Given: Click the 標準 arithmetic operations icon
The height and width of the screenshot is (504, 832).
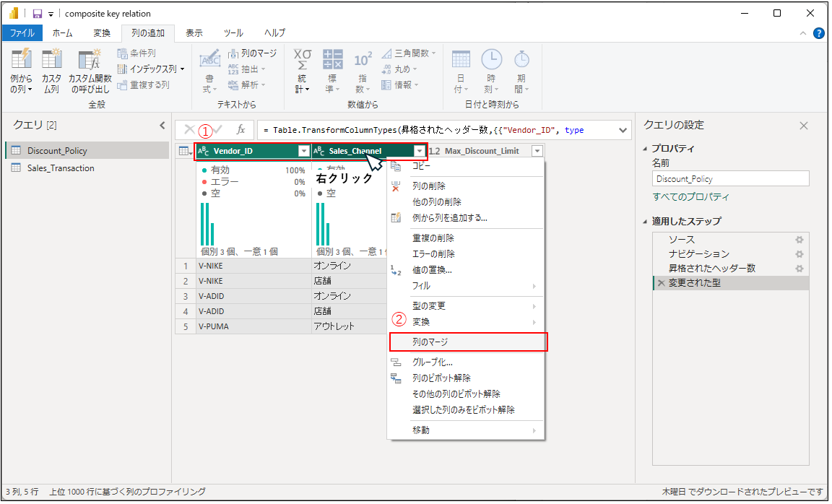Looking at the screenshot, I should pos(333,61).
